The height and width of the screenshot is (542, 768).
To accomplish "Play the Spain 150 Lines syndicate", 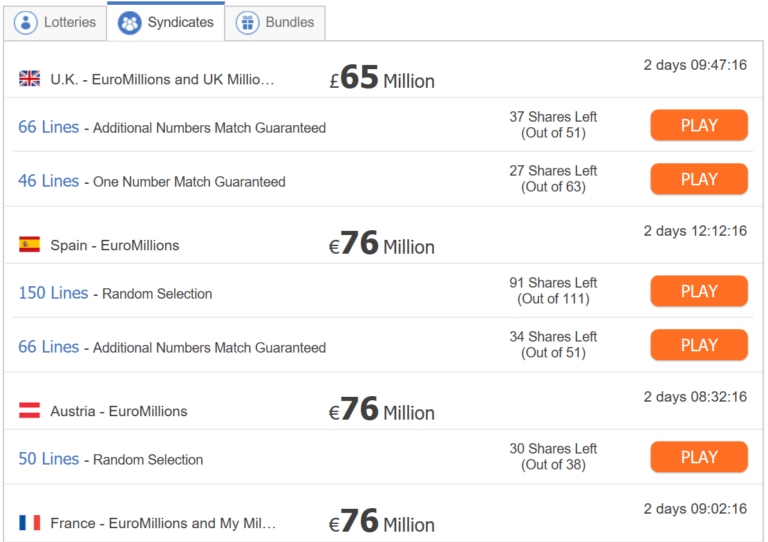I will click(699, 291).
